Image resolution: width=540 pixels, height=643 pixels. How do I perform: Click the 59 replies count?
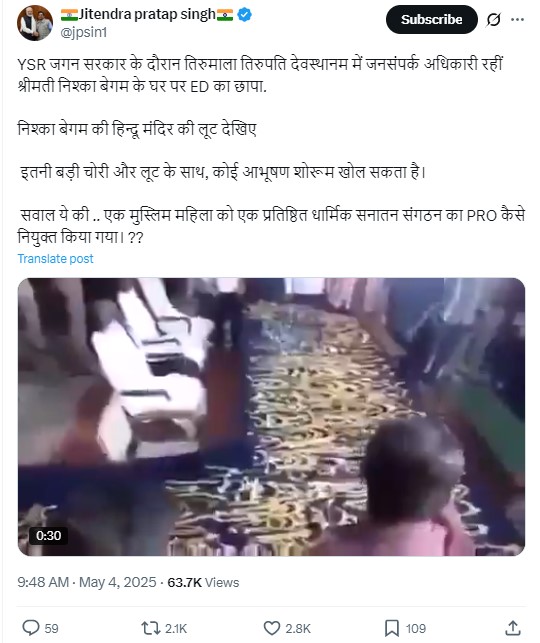pyautogui.click(x=51, y=628)
